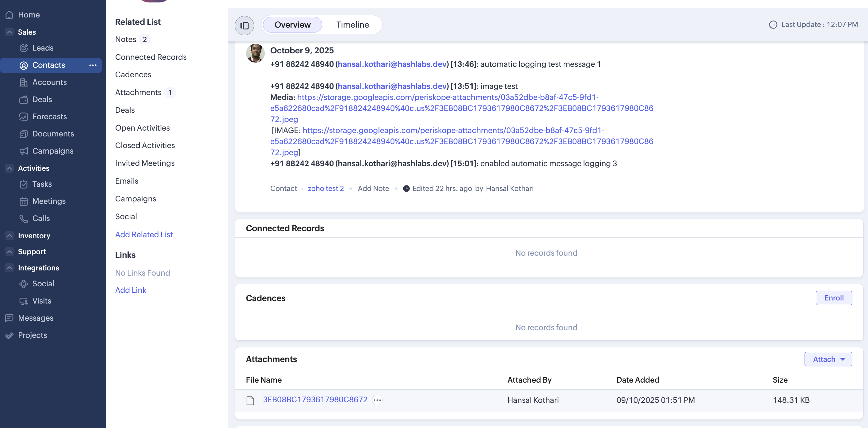868x428 pixels.
Task: Click the Visits icon under Integrations
Action: click(24, 301)
